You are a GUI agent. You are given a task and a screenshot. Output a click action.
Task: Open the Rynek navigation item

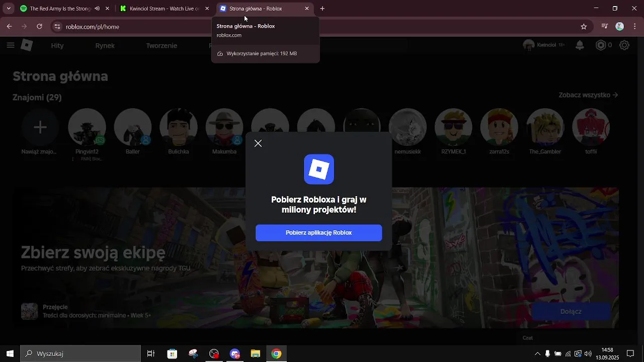point(105,46)
